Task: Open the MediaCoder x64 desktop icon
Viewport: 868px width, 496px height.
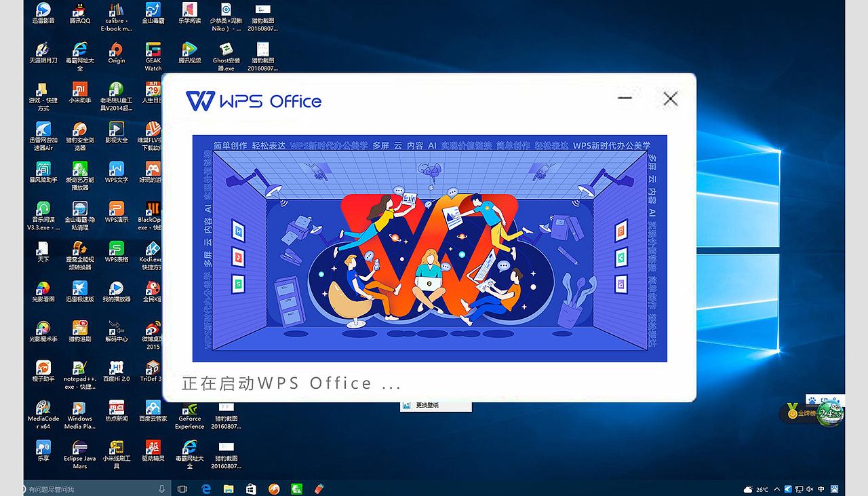Action: [x=43, y=415]
